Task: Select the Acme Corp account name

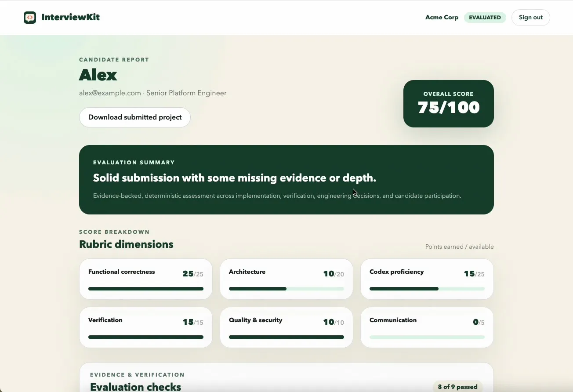Action: [x=442, y=18]
